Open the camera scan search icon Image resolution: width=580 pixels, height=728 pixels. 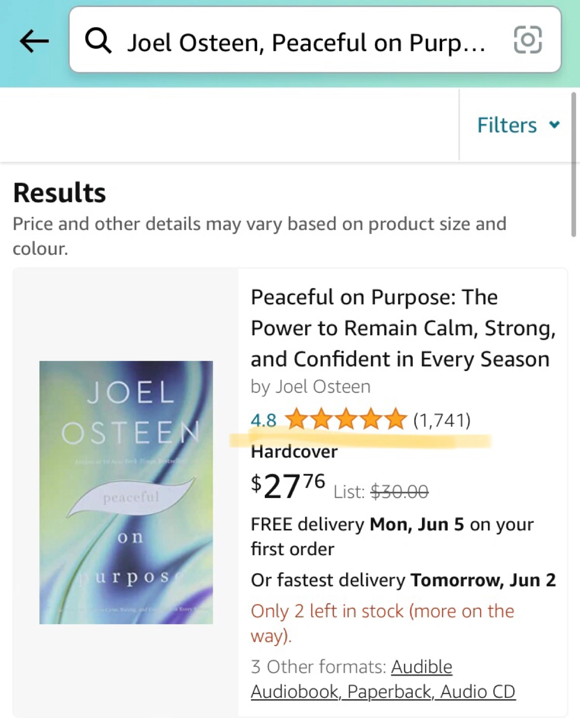pyautogui.click(x=527, y=40)
